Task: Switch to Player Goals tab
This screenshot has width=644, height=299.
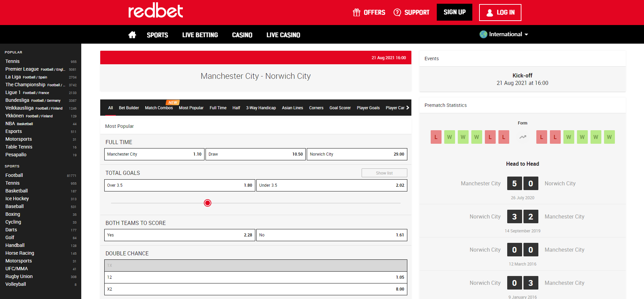Action: (368, 108)
